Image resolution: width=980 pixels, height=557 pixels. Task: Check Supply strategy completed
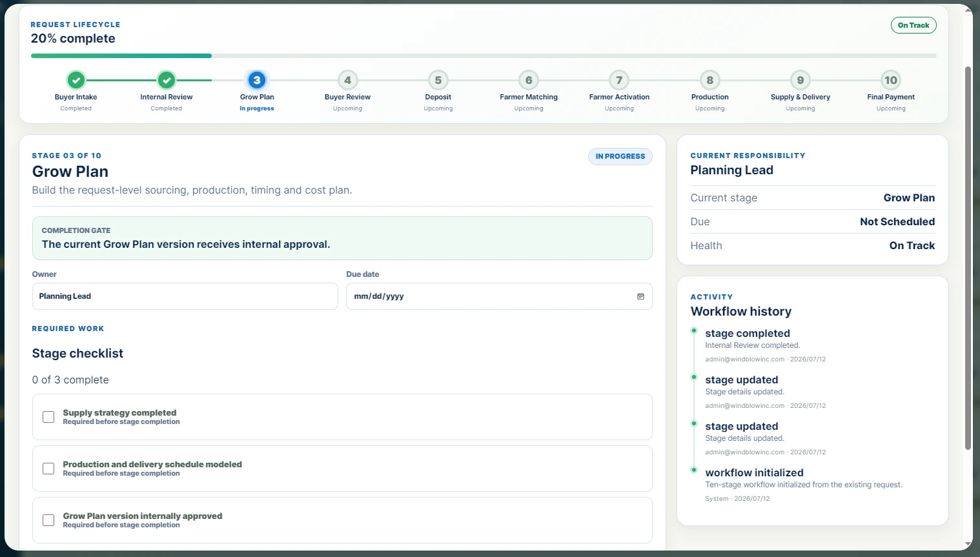click(48, 417)
